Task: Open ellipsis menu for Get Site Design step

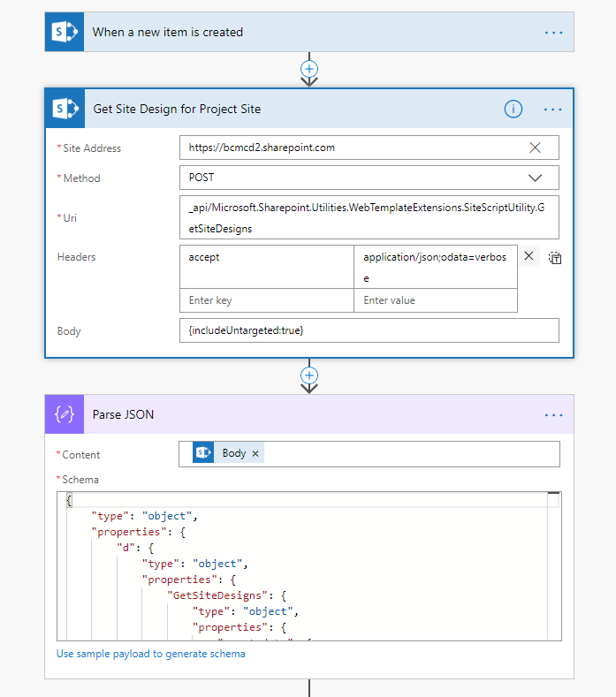Action: [x=553, y=109]
